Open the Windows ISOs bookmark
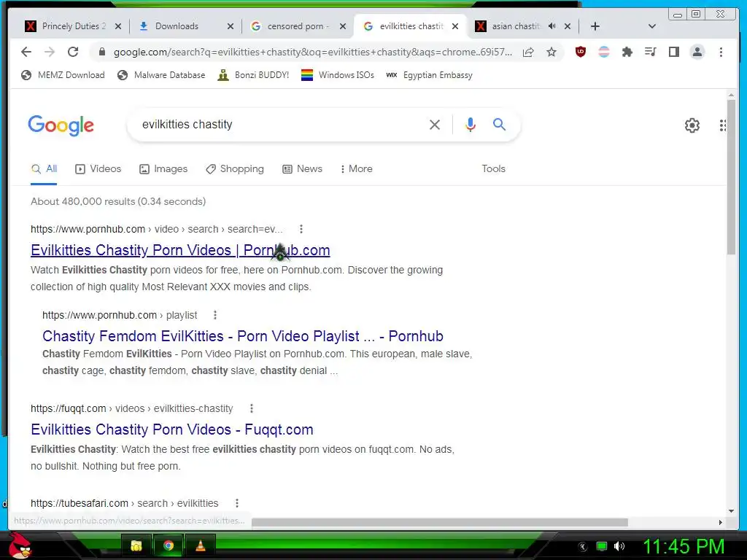 (x=338, y=75)
